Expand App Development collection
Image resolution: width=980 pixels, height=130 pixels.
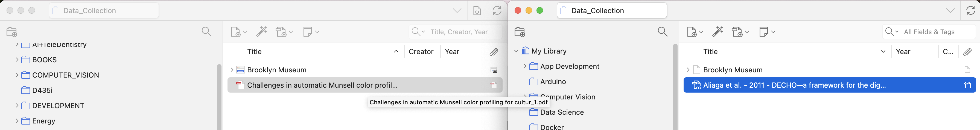pos(525,66)
